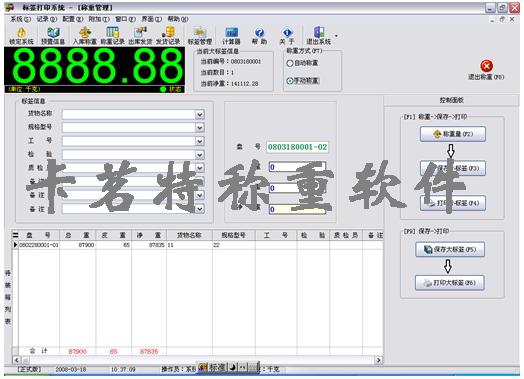This screenshot has width=524, height=379.
Task: Click the 盘号 field showing 0803180001-02
Action: [297, 147]
